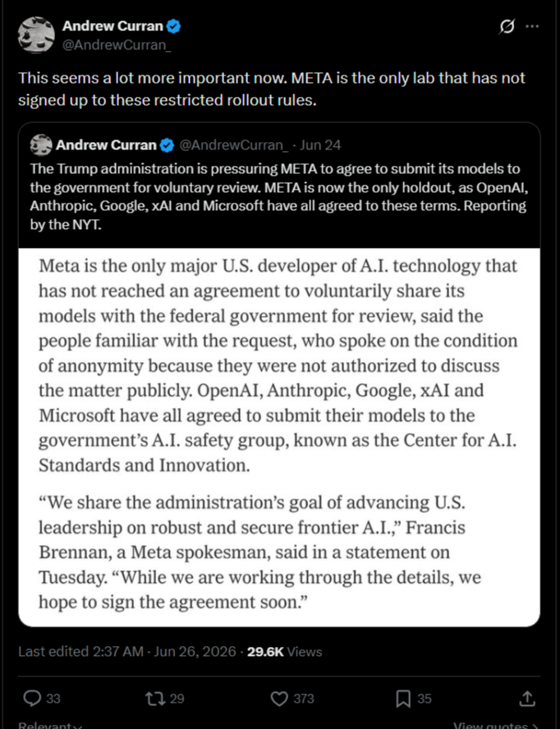
Task: Like the post with the heart icon
Action: click(279, 699)
